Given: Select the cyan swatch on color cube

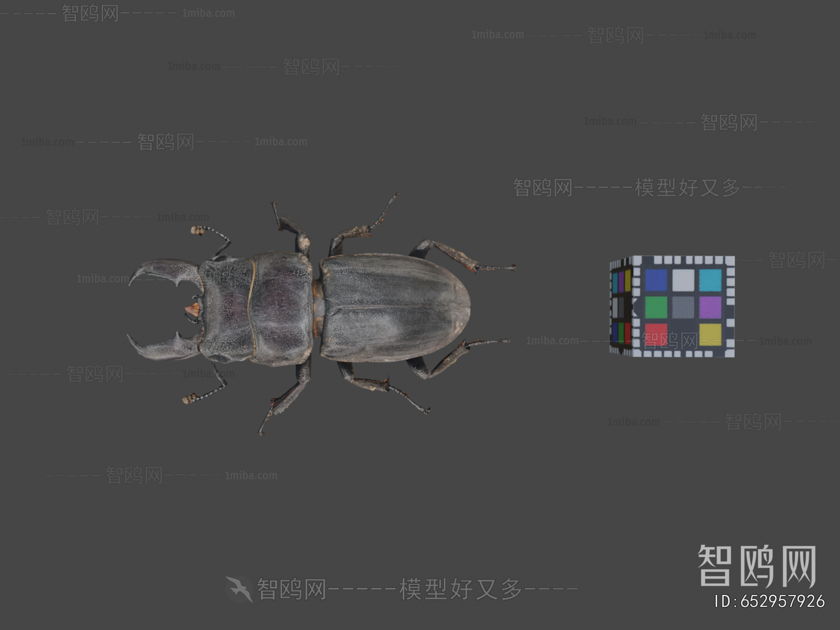Looking at the screenshot, I should (710, 280).
